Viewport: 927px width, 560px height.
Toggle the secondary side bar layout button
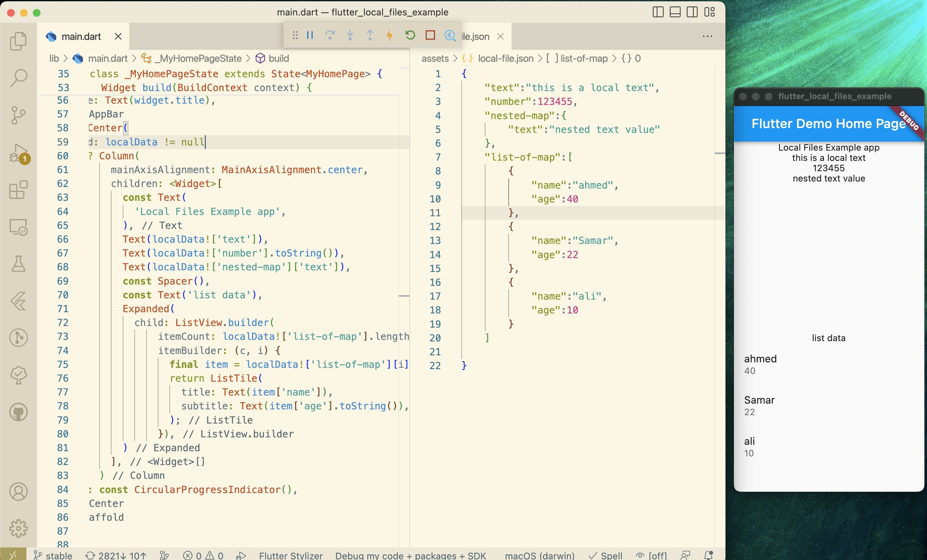click(692, 12)
